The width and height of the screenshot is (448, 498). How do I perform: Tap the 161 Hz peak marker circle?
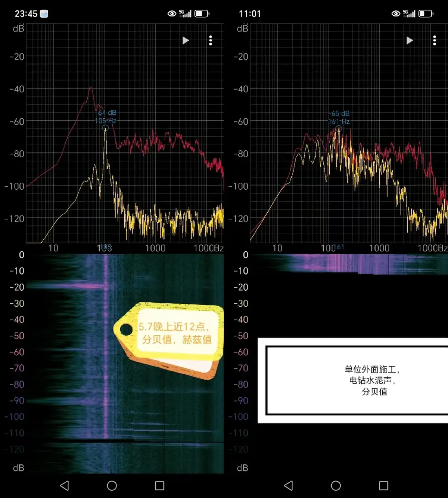click(339, 129)
